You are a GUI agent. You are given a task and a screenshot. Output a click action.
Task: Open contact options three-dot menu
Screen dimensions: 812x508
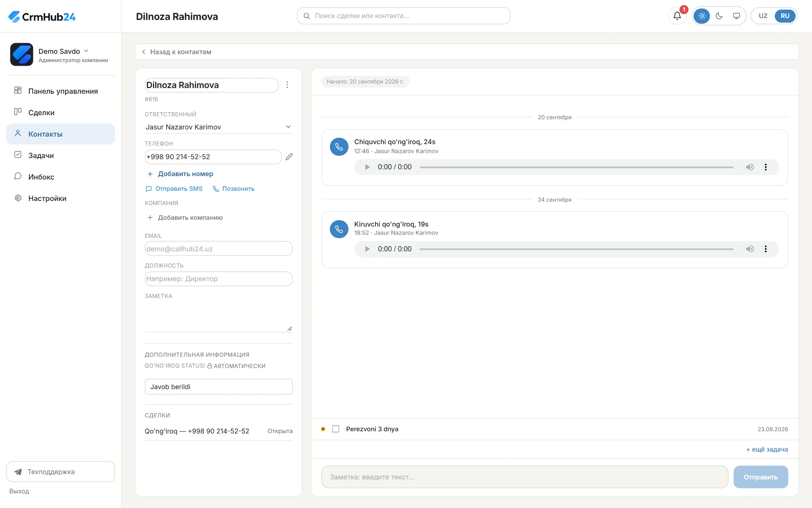[x=287, y=85]
